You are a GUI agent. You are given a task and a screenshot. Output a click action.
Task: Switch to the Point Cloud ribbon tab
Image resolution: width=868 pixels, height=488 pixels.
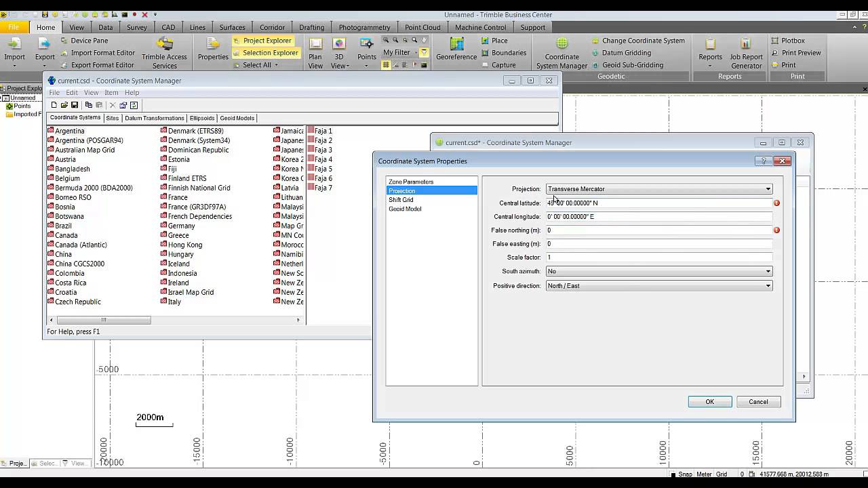(422, 27)
